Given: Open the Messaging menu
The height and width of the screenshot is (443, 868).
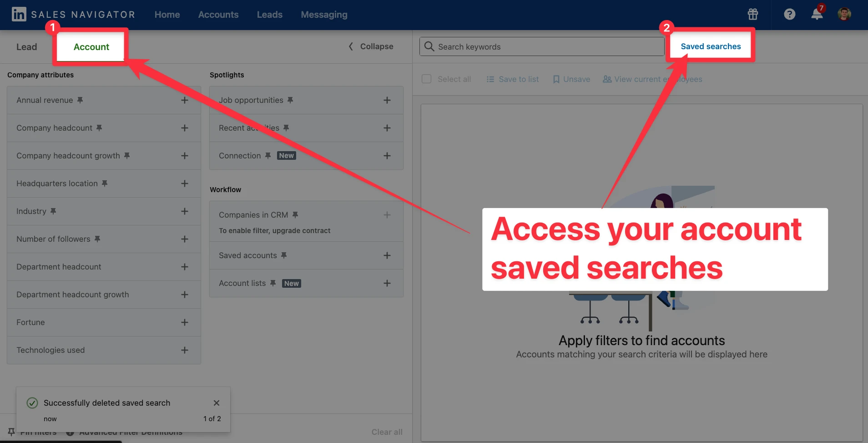Looking at the screenshot, I should pos(324,15).
